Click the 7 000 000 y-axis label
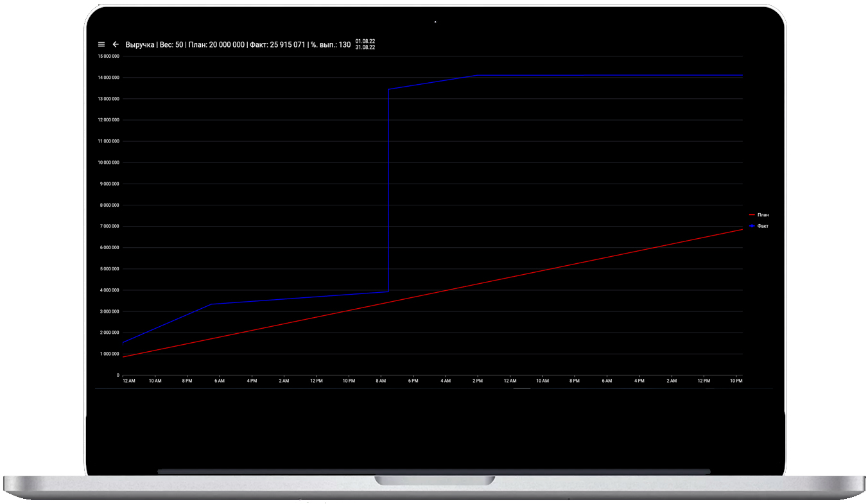This screenshot has width=868, height=504. (x=108, y=227)
